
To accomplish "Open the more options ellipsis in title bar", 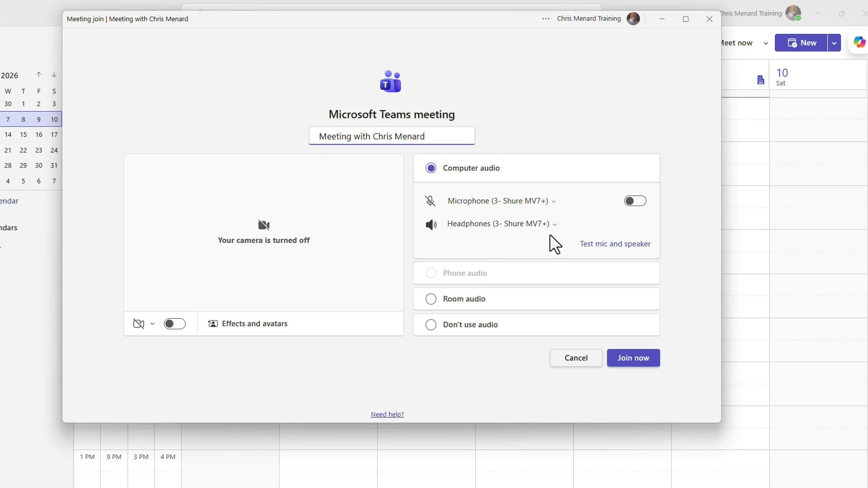I will [546, 19].
